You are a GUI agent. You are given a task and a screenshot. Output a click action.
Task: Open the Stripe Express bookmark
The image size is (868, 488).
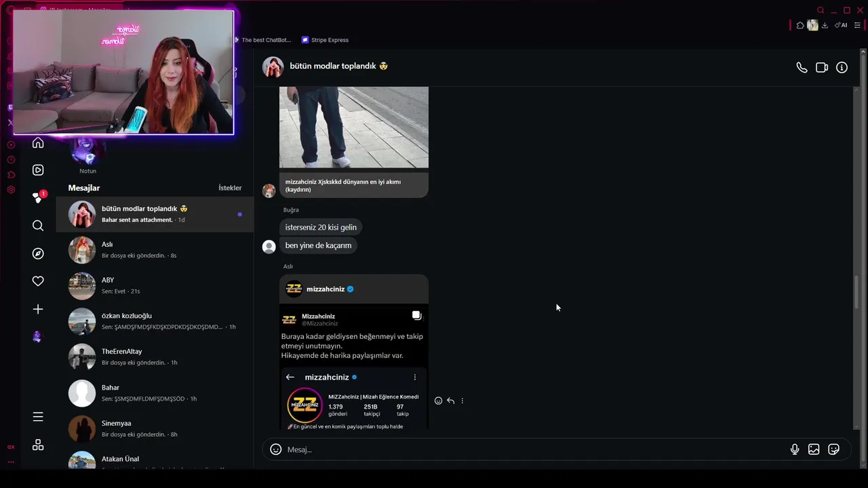[x=325, y=40]
